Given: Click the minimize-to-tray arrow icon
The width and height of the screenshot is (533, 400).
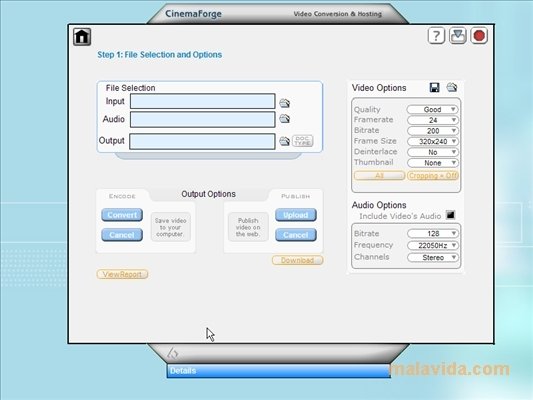Looking at the screenshot, I should tap(458, 36).
